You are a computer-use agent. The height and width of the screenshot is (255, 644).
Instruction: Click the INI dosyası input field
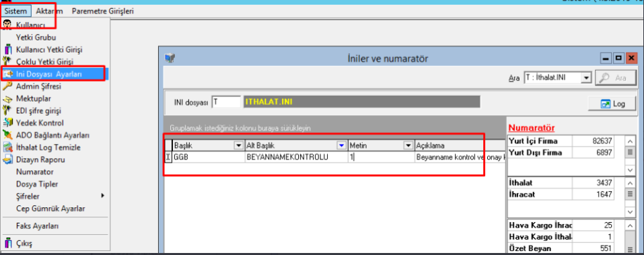click(x=226, y=102)
